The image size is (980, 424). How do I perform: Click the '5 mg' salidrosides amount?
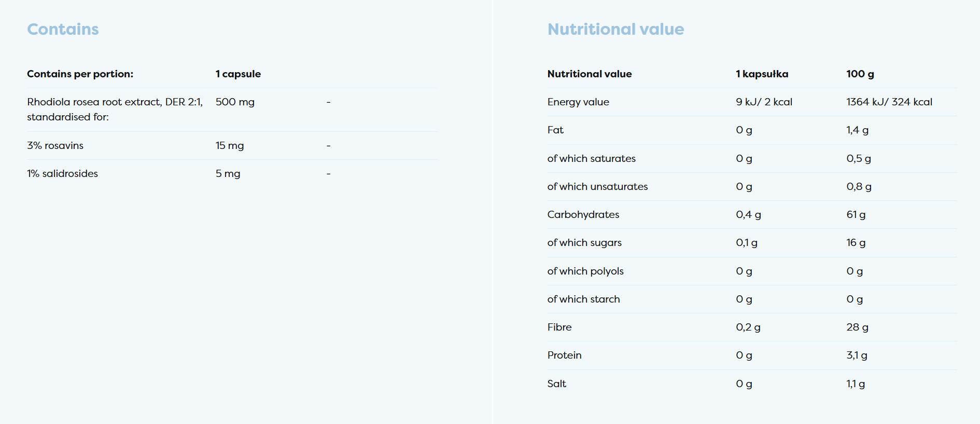point(228,174)
